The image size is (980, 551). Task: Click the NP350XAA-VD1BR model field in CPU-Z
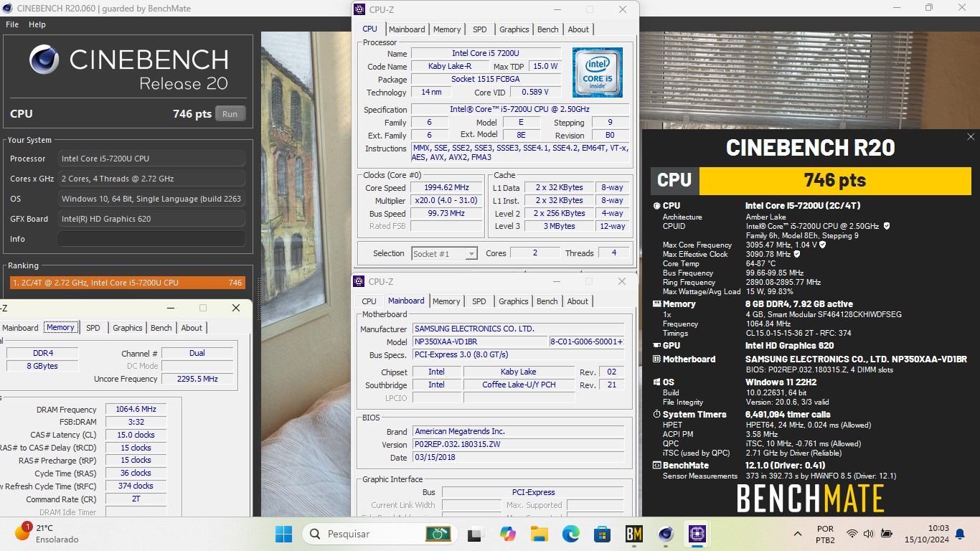coord(480,342)
